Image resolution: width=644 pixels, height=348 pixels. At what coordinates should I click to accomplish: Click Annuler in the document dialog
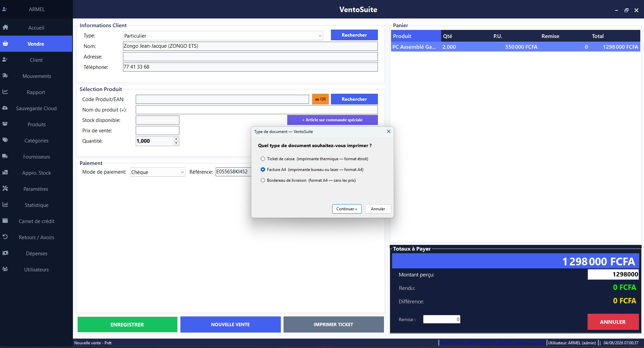coord(378,209)
